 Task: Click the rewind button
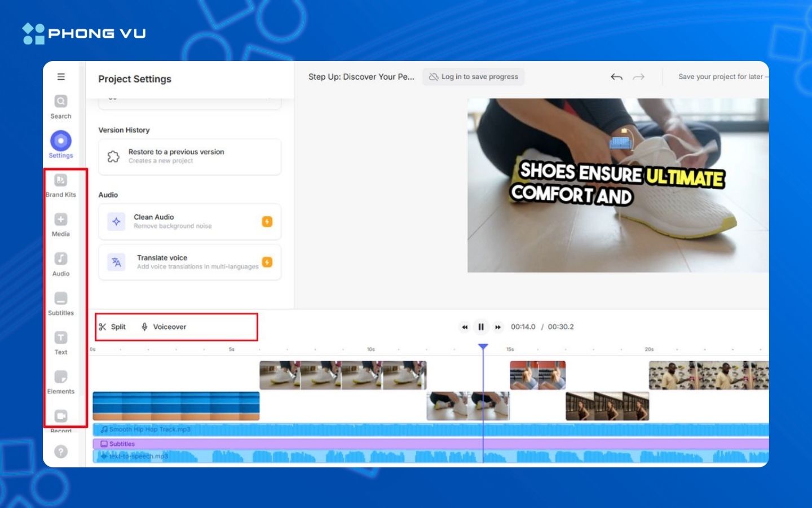point(465,327)
